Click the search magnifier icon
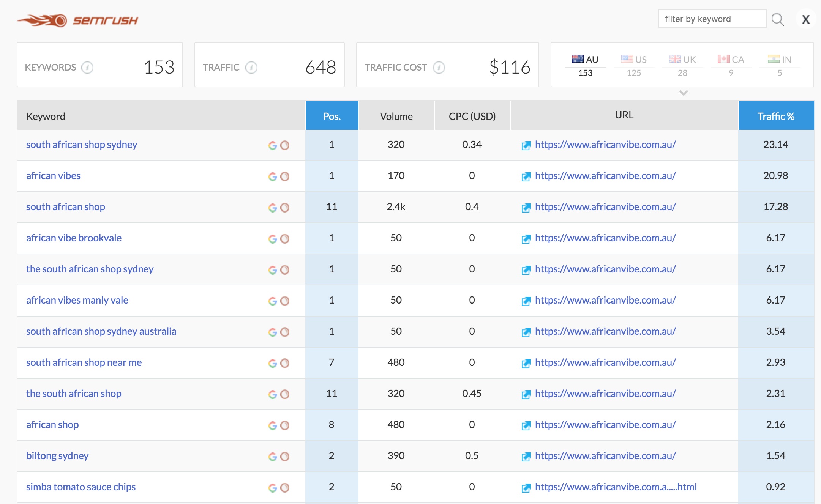821x504 pixels. click(x=777, y=19)
